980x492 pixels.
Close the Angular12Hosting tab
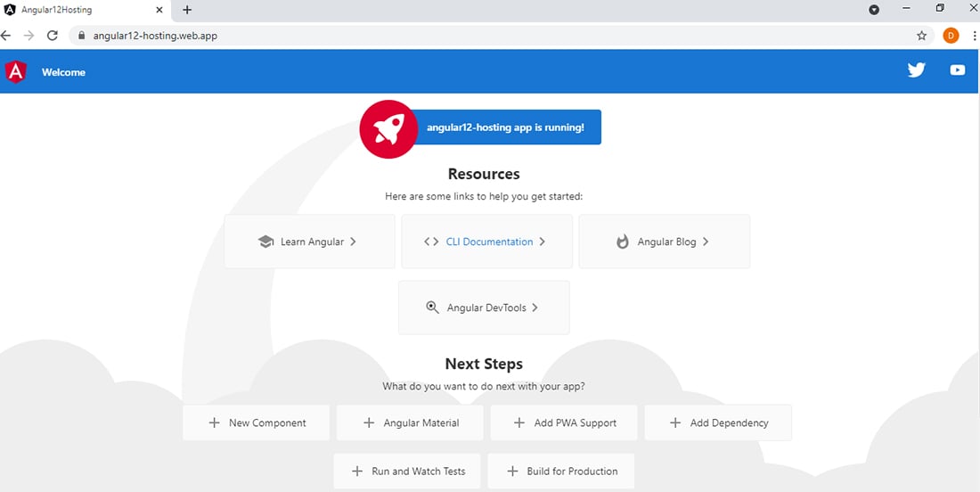tap(159, 10)
